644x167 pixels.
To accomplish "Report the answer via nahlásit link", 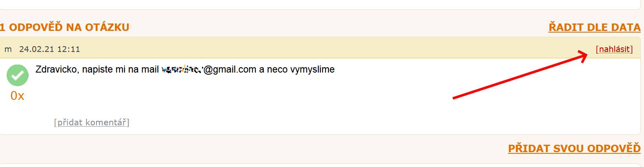I will (614, 49).
